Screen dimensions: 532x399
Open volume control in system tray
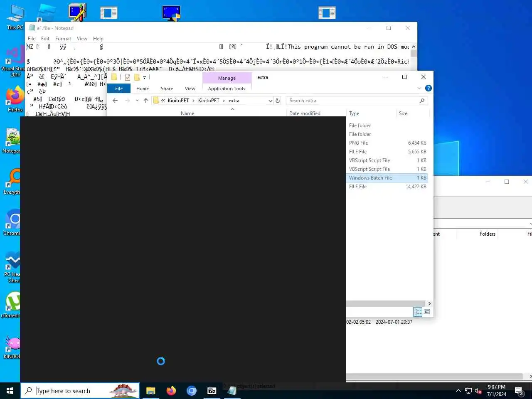(x=478, y=391)
